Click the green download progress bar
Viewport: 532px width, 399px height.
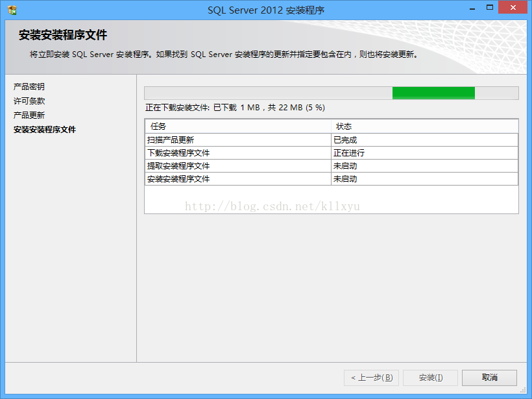pos(433,93)
